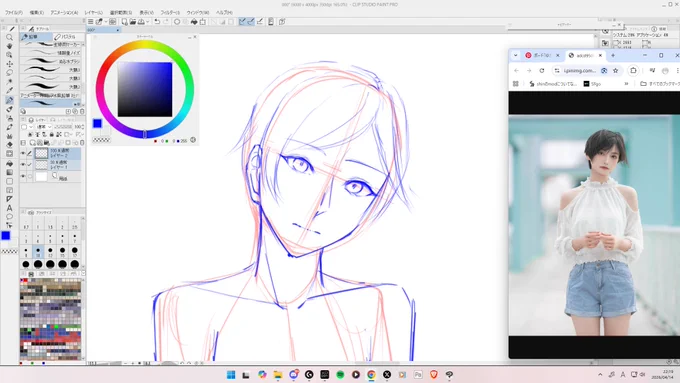Click the Fill icon in command bar
The height and width of the screenshot is (383, 680).
[x=194, y=22]
